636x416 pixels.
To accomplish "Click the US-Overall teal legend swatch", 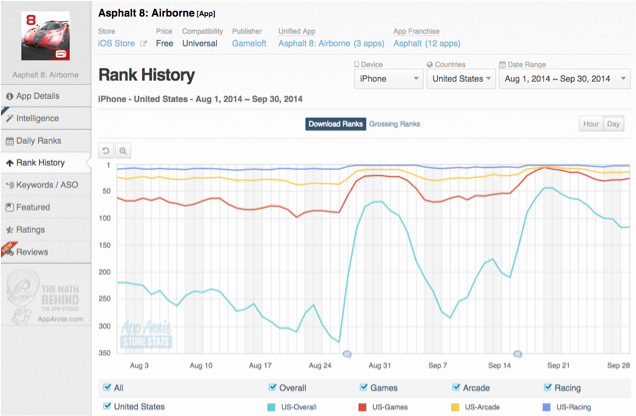I will click(x=271, y=407).
